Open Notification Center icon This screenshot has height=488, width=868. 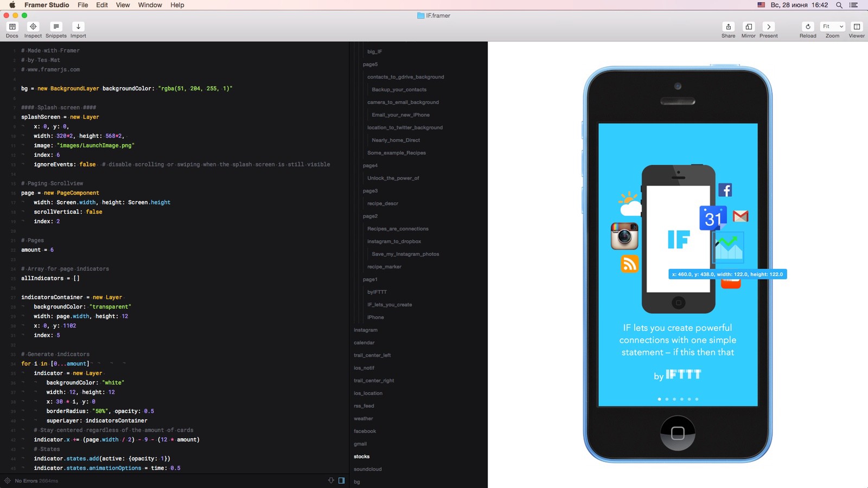pyautogui.click(x=853, y=5)
